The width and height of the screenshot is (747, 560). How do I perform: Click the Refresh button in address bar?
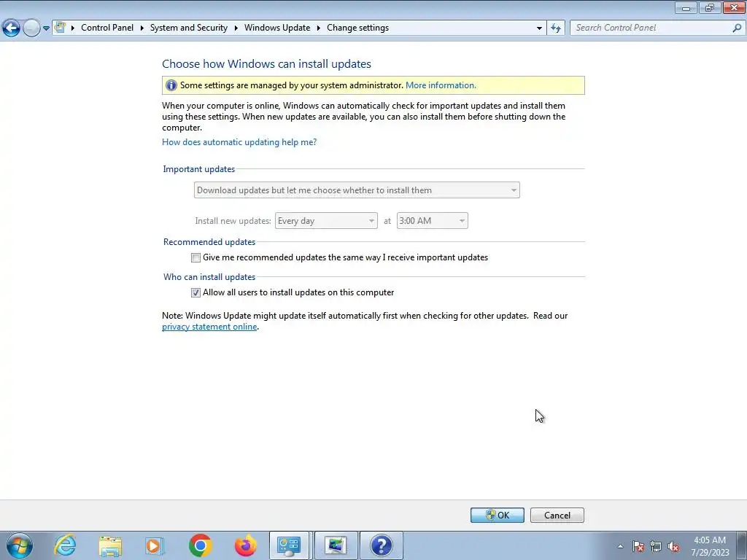[556, 28]
